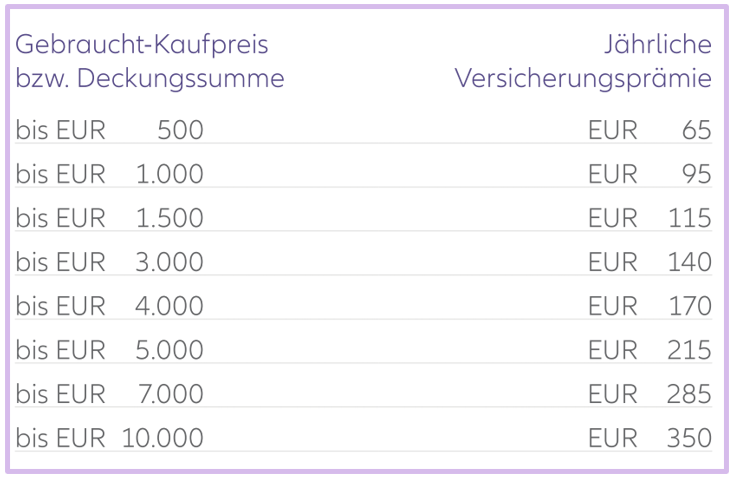
Task: Click the 'EUR 95' premium value
Action: pos(650,174)
